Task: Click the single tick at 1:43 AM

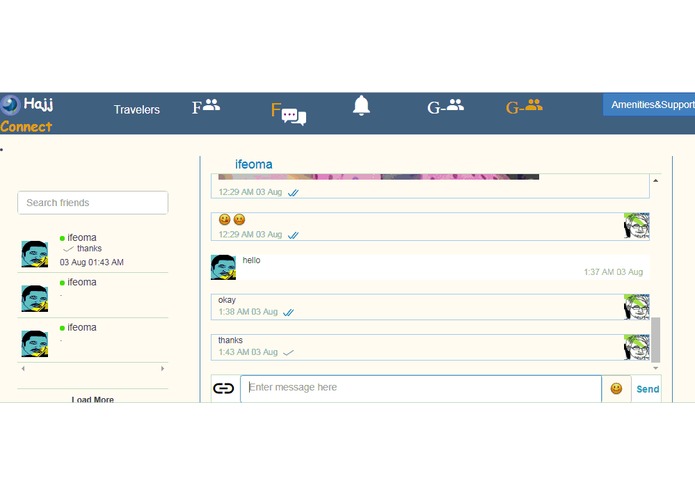Action: [x=289, y=353]
